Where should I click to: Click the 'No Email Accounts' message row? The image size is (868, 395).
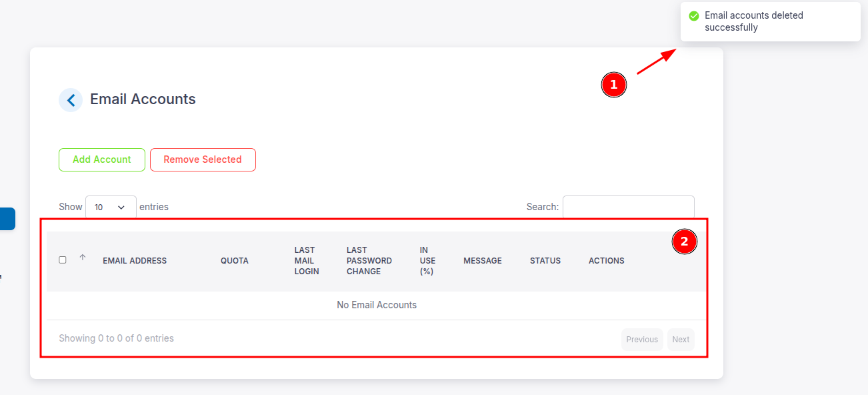pos(377,306)
